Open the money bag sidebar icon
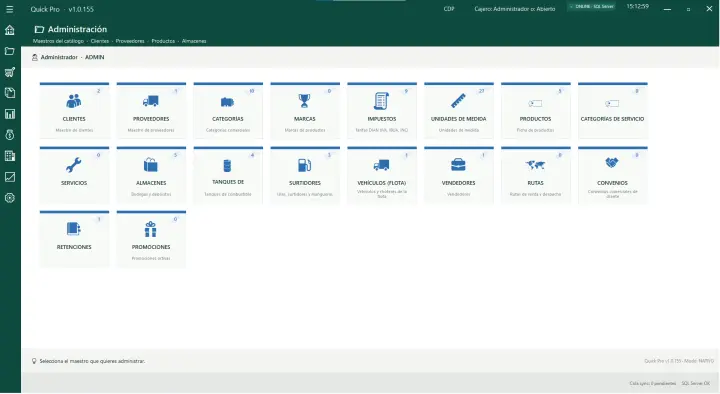The image size is (720, 394). point(10,135)
